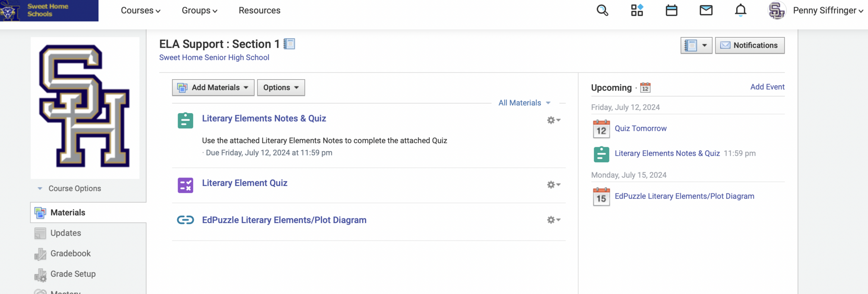This screenshot has width=868, height=294.
Task: Click the SH course logo image
Action: tap(85, 107)
